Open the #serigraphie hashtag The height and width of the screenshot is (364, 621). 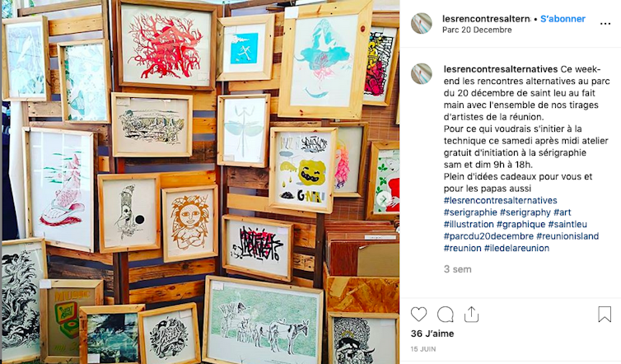pos(470,212)
